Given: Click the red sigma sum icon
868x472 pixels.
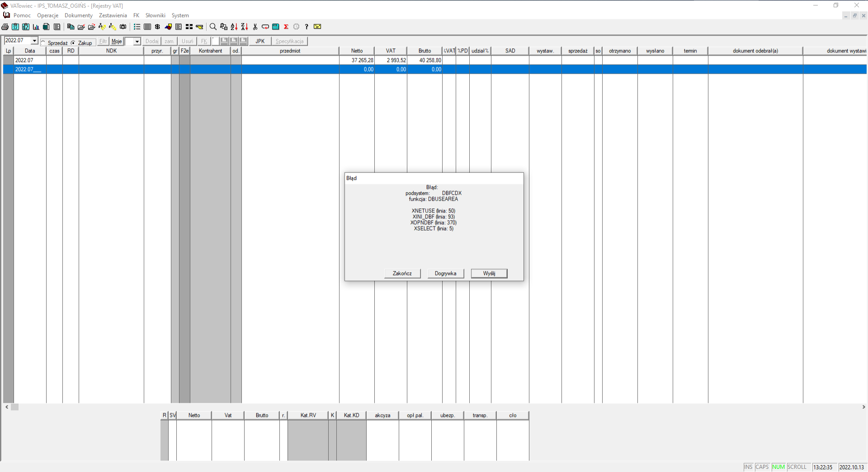Looking at the screenshot, I should [286, 27].
